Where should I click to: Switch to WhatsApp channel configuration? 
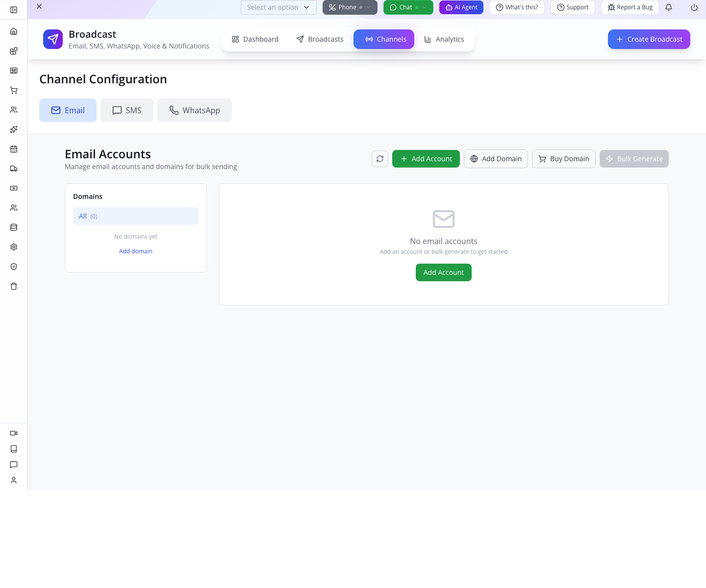(x=195, y=110)
